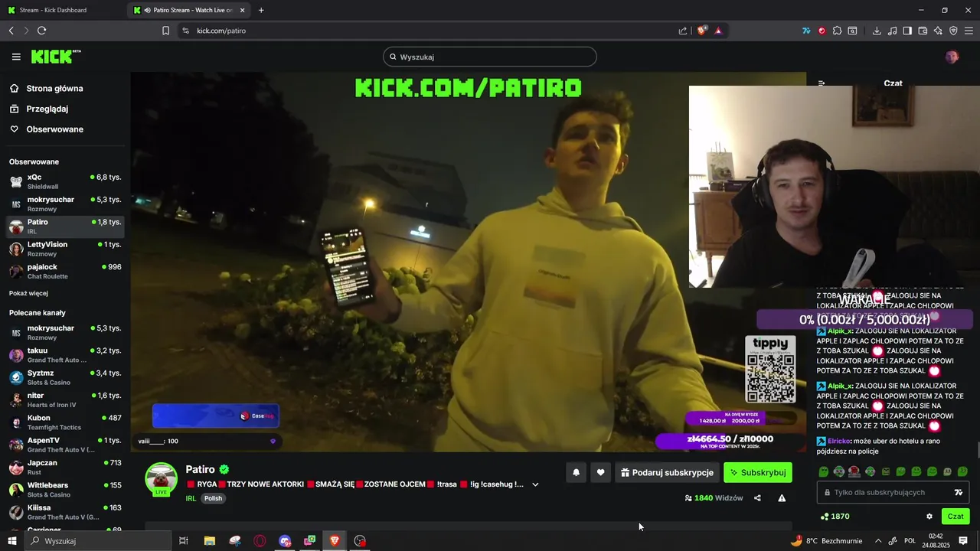Image resolution: width=980 pixels, height=551 pixels.
Task: Go back in browser history
Action: click(x=11, y=31)
